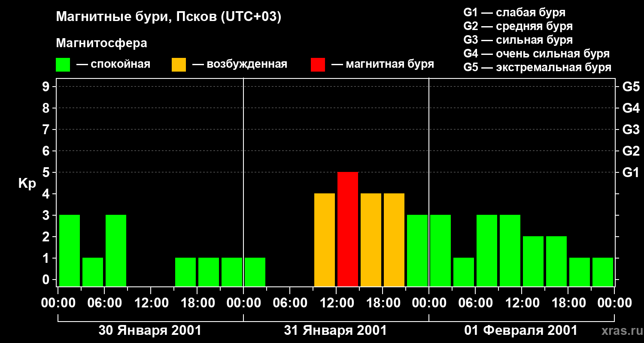Click the '30 Января 2001' date label
The height and width of the screenshot is (343, 644).
150,331
